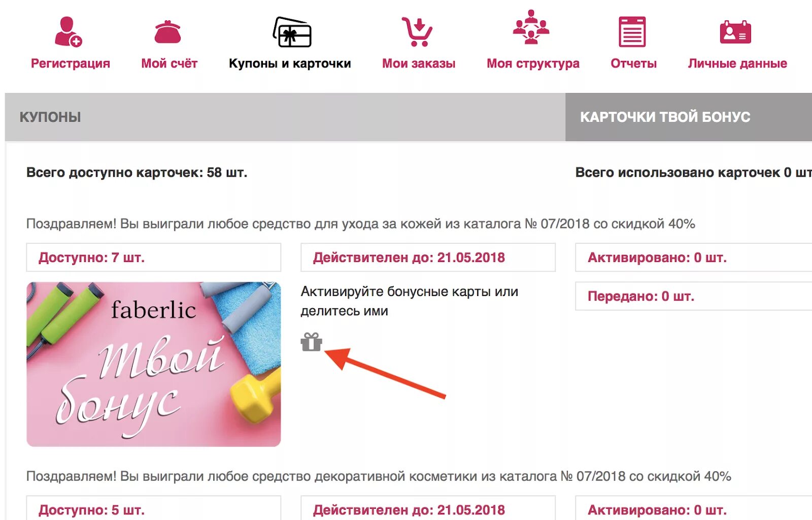This screenshot has height=520, width=812.
Task: Click the Действителен до: 21.05.2018 box under skincare
Action: coord(428,257)
